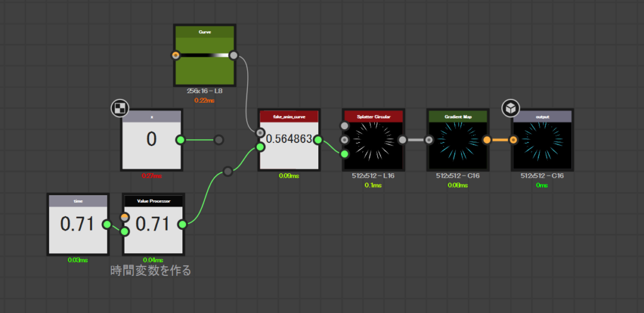
Task: Click the cube icon above the output node
Action: coord(510,108)
